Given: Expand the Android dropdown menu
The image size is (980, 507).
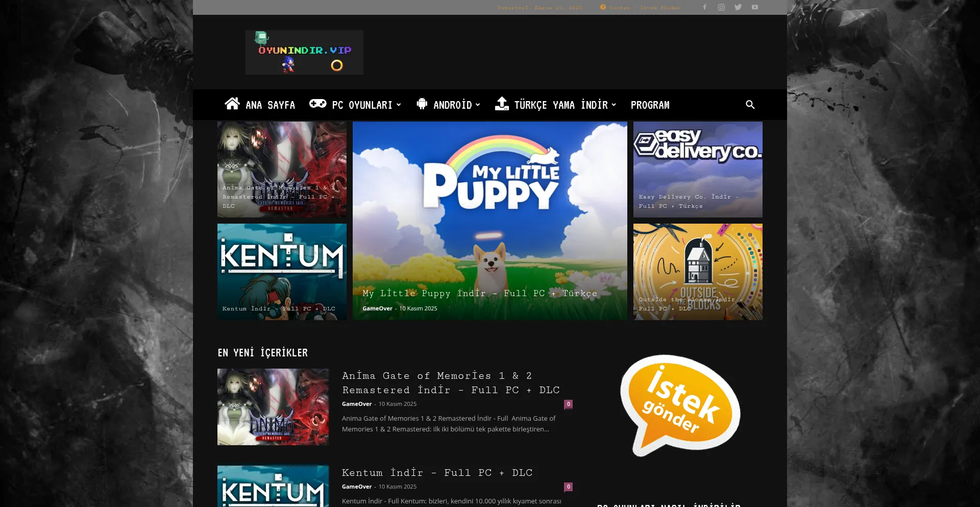Looking at the screenshot, I should pos(449,105).
